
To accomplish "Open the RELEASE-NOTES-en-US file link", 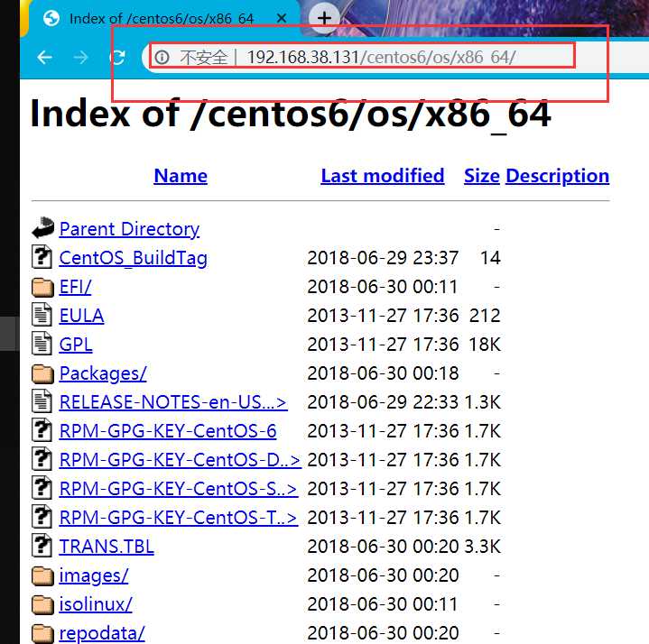I will click(x=173, y=402).
